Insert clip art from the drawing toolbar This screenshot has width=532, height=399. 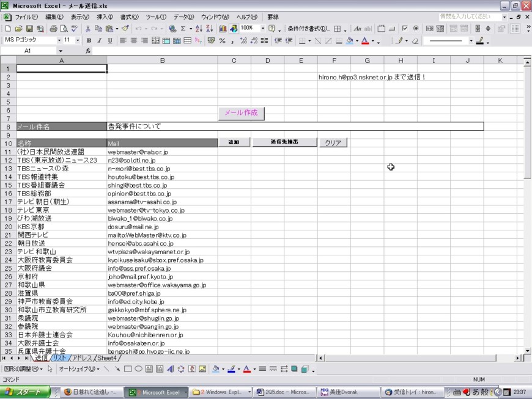[191, 369]
